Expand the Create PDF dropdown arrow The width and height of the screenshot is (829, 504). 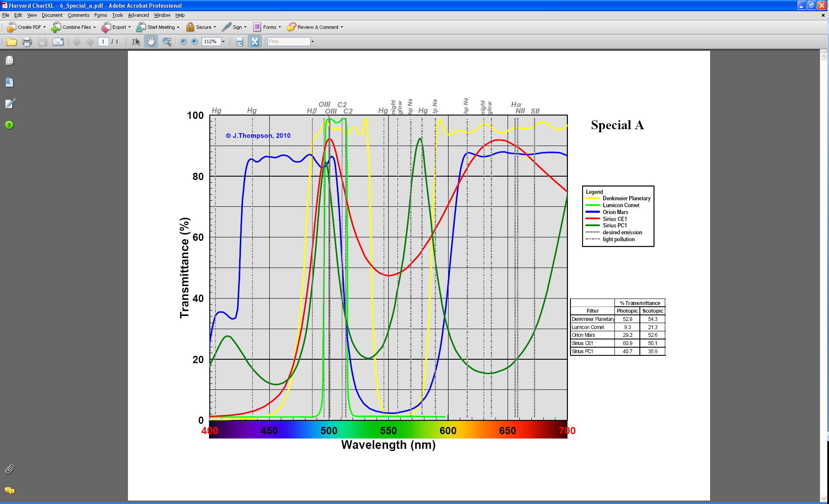44,27
